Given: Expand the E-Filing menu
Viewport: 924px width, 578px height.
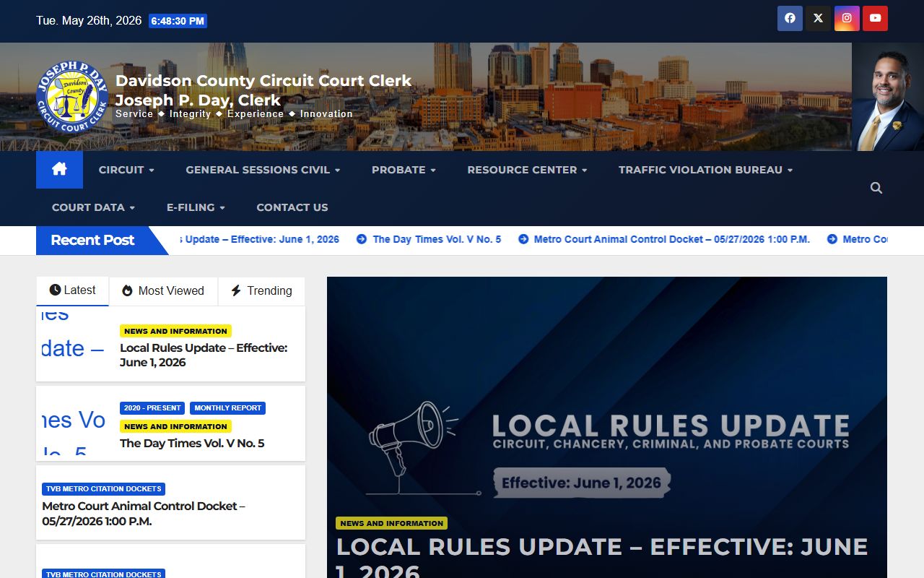Looking at the screenshot, I should [x=196, y=207].
